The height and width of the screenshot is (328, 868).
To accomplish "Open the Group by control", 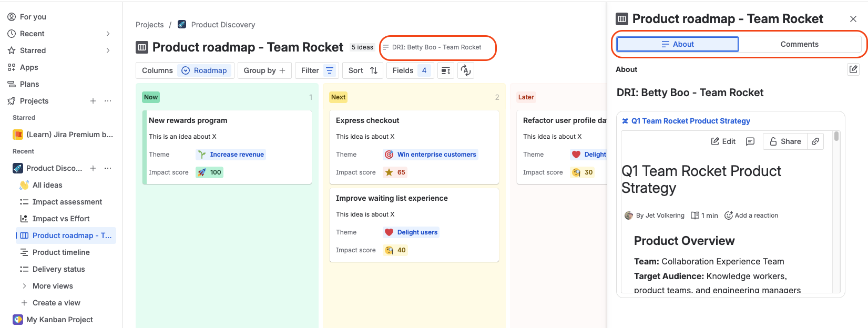I will (x=264, y=70).
